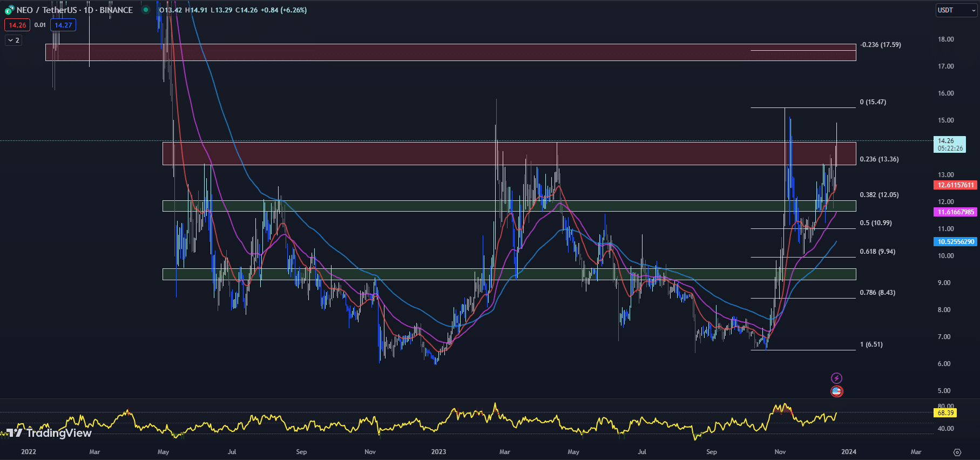The width and height of the screenshot is (980, 460).
Task: Click the red moving average label 12.61157611
Action: pyautogui.click(x=956, y=185)
